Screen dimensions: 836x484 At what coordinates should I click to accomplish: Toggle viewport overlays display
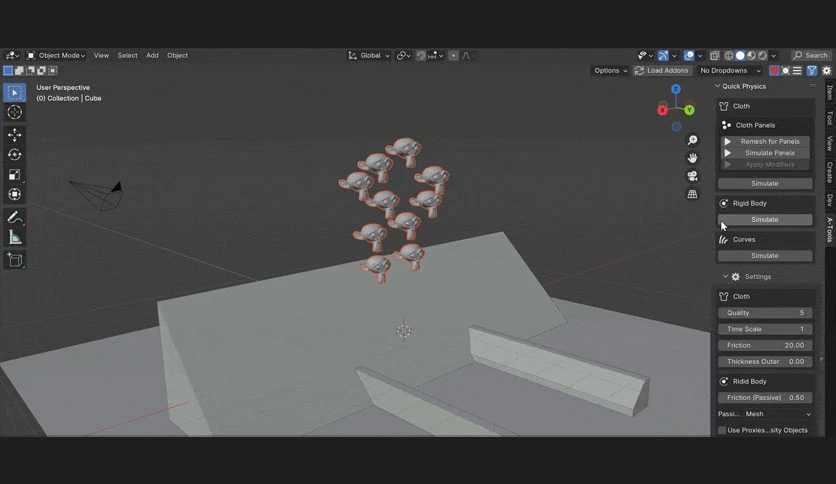689,55
